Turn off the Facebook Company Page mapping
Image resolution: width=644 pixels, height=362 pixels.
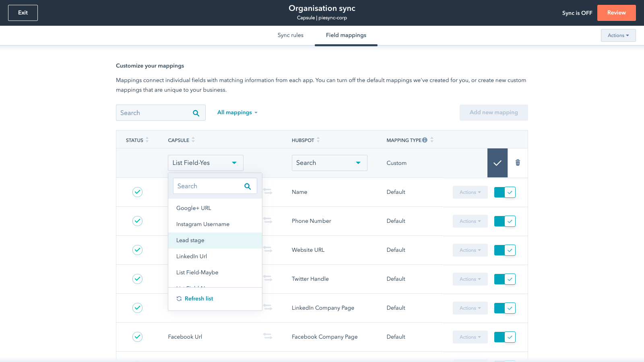click(505, 337)
